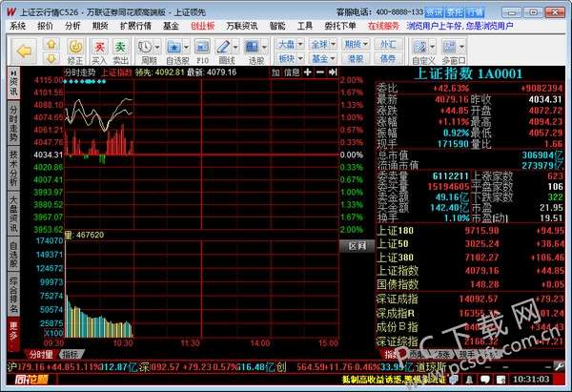Click the jump-to-end arrow chart icon
Viewport: 572px width, 392px height.
[x=333, y=72]
